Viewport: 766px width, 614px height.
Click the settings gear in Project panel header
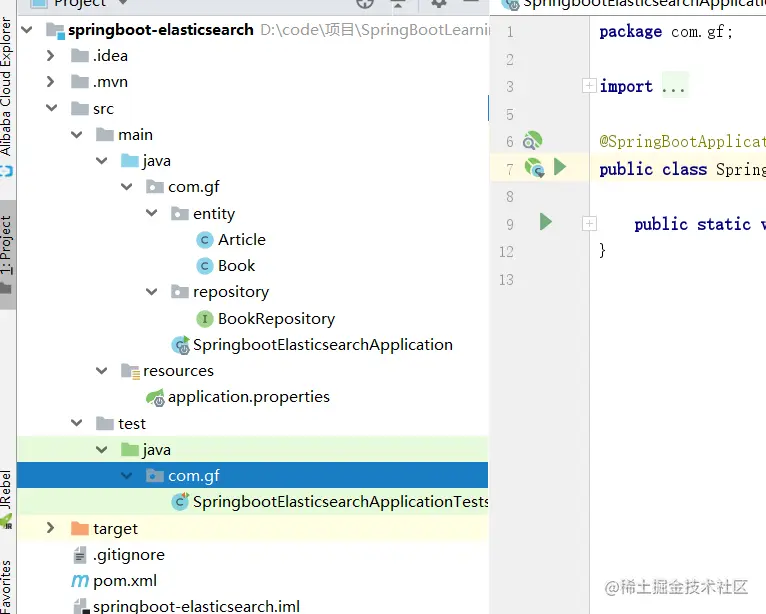coord(438,3)
